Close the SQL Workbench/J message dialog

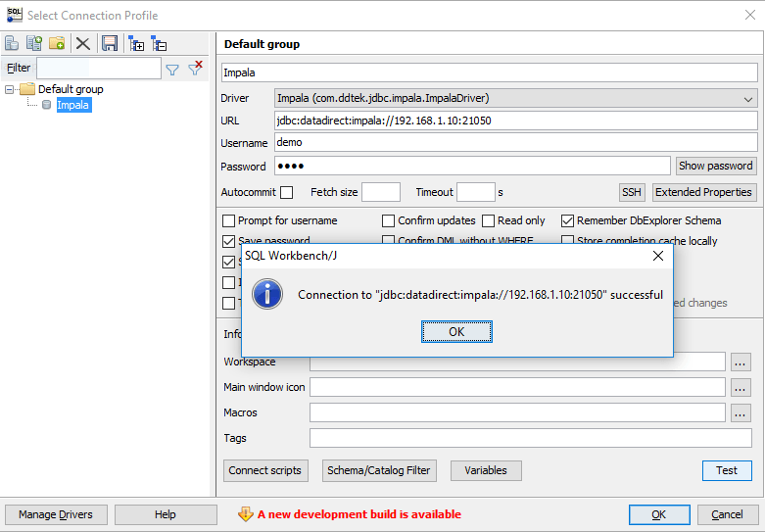pos(658,256)
